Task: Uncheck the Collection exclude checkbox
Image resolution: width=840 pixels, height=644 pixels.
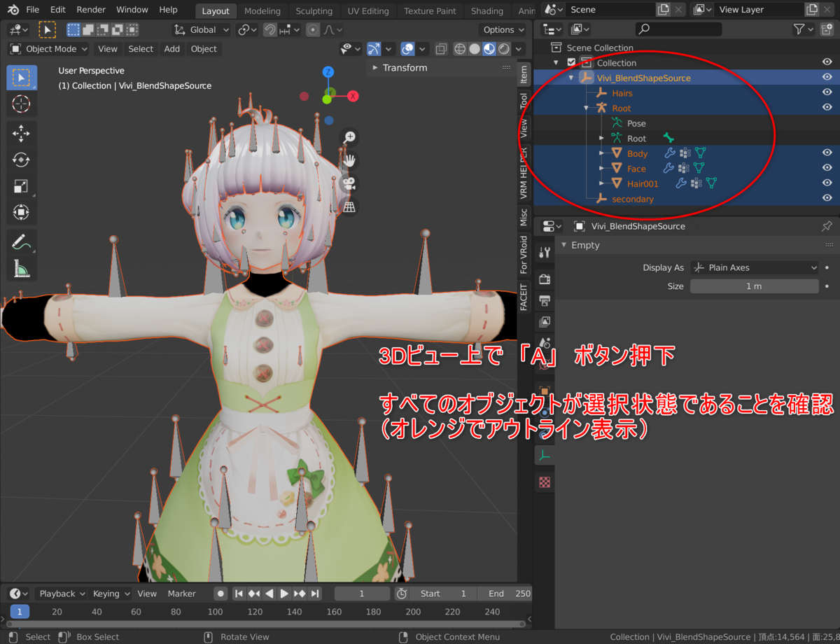Action: tap(571, 62)
